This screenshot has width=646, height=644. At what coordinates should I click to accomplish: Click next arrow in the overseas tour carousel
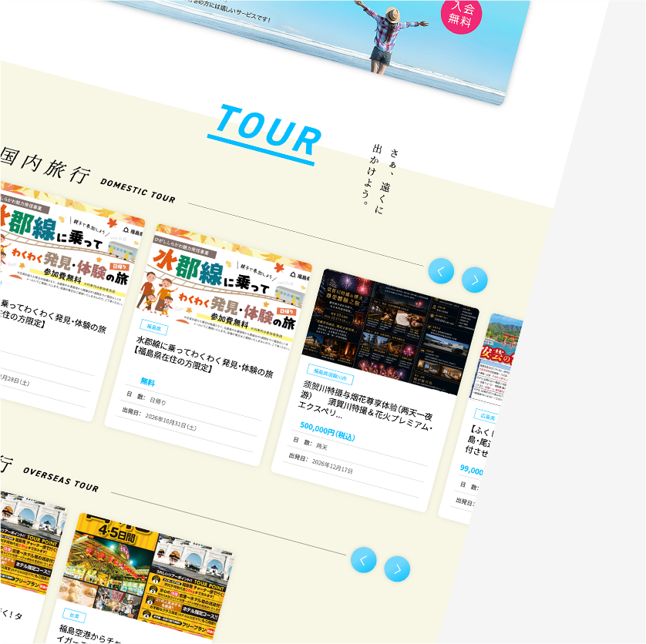(x=397, y=569)
